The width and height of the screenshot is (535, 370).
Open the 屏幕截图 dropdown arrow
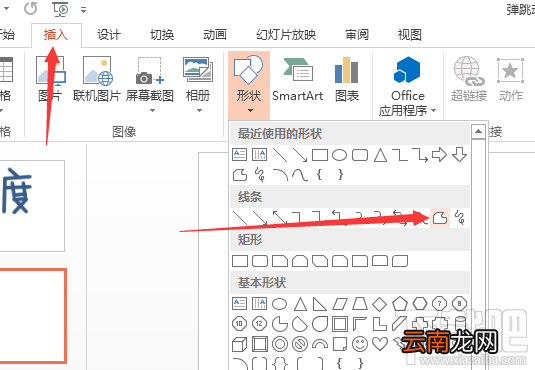pos(153,111)
